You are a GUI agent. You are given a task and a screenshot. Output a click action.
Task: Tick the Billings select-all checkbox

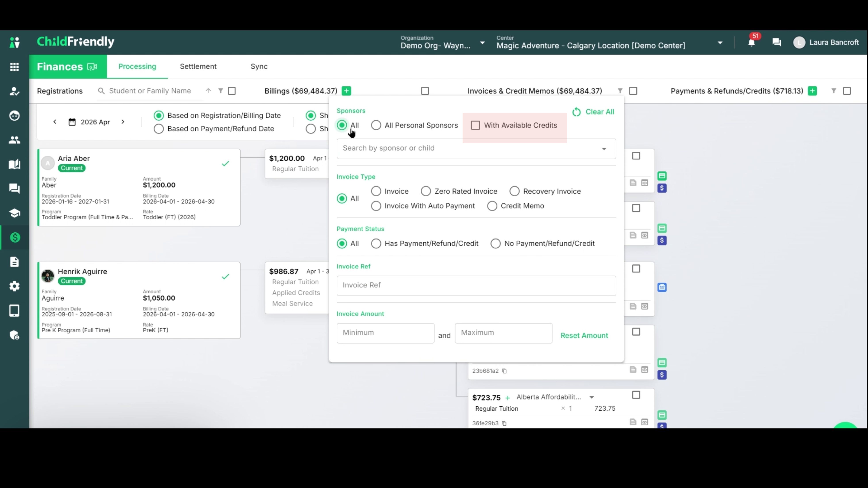tap(425, 91)
